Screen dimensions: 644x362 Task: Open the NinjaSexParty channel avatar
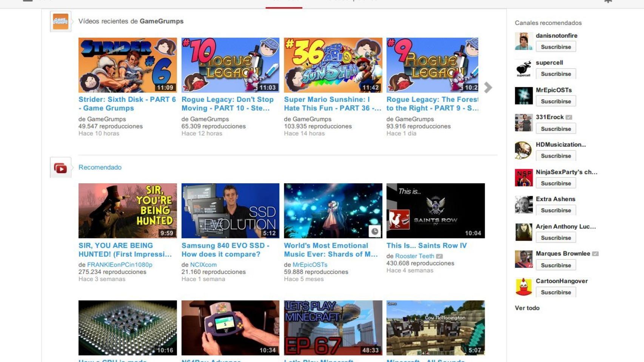click(523, 178)
